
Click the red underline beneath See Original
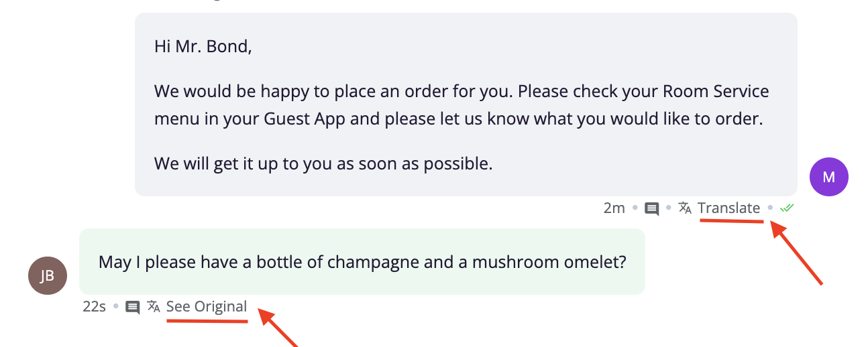click(x=207, y=321)
